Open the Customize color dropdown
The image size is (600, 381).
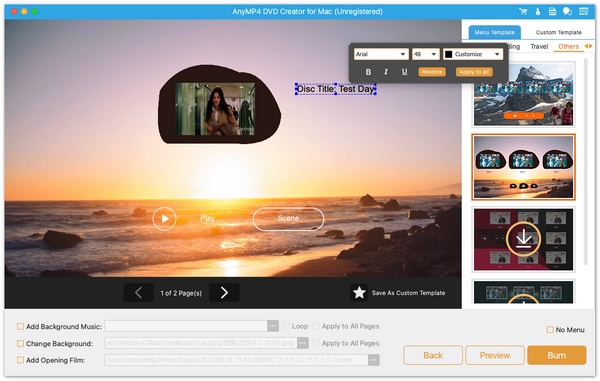tap(473, 54)
